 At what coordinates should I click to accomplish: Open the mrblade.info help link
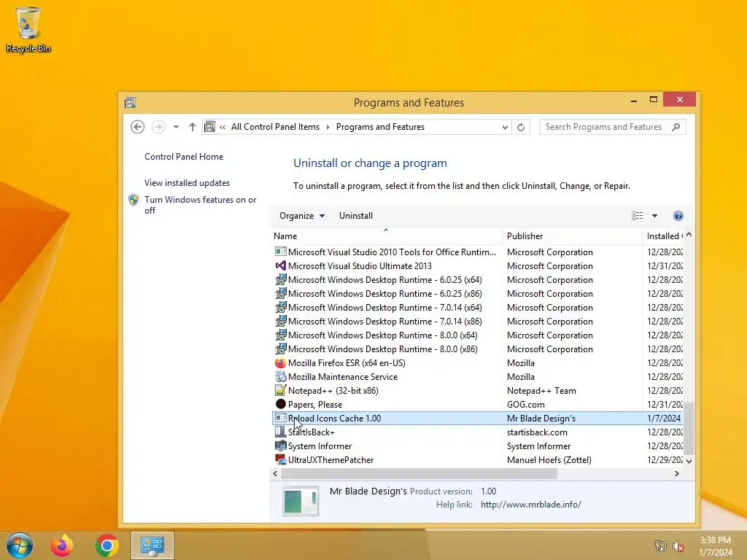coord(531,505)
